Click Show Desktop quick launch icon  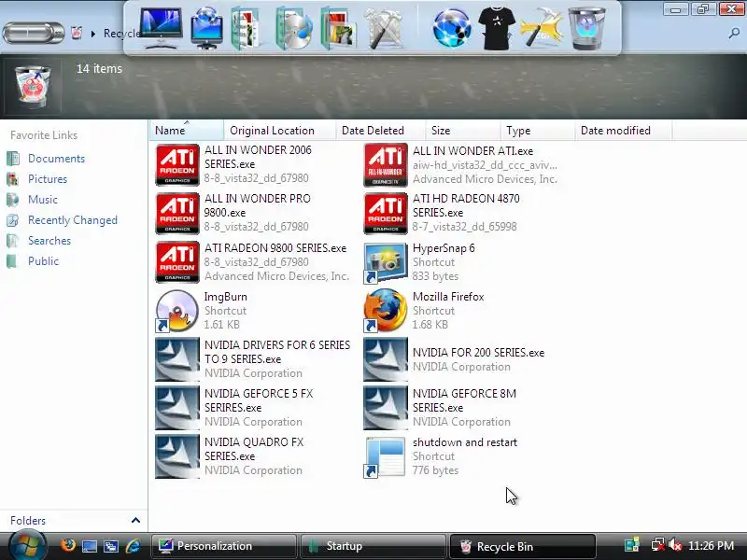coord(89,546)
